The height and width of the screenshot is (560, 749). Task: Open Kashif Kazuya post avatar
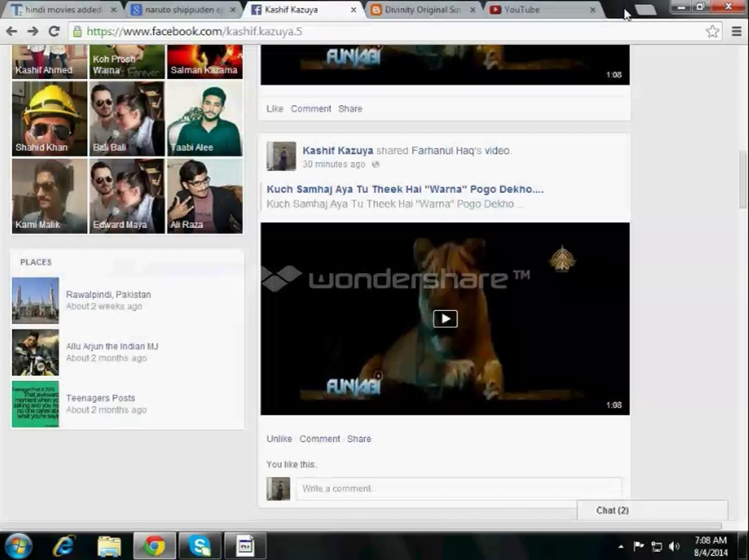tap(281, 156)
